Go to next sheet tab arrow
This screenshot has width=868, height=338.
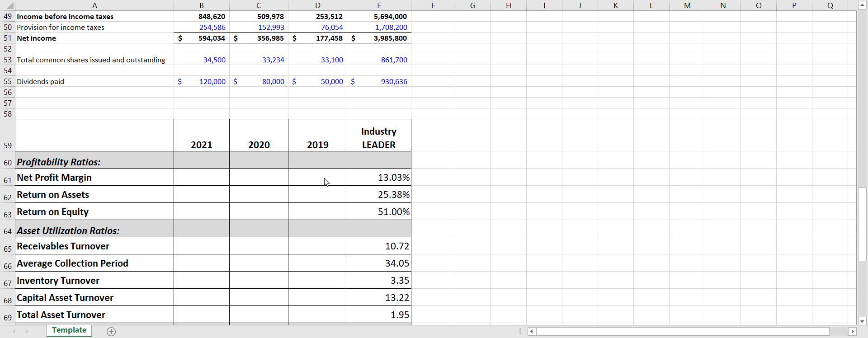click(27, 332)
